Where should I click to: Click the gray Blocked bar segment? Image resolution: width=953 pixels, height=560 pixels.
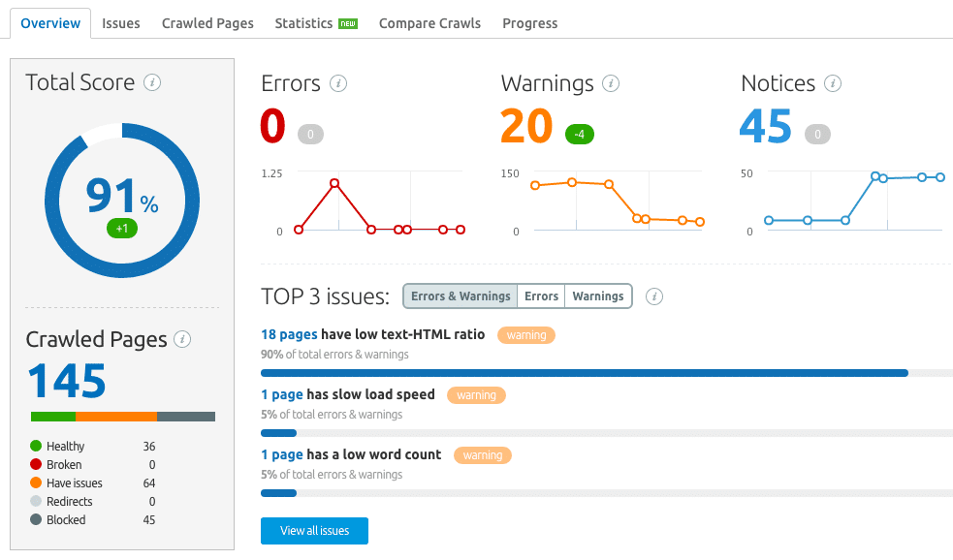pos(186,417)
